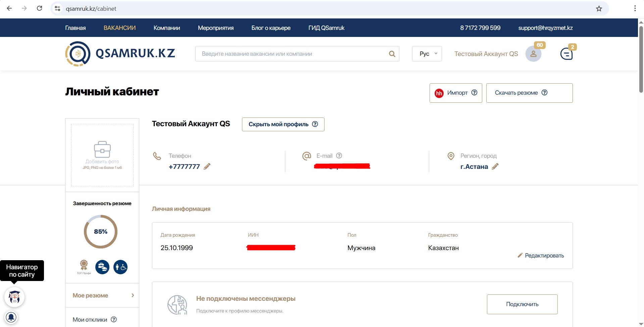Click Скачать резюме button
Image resolution: width=644 pixels, height=327 pixels.
coord(529,93)
